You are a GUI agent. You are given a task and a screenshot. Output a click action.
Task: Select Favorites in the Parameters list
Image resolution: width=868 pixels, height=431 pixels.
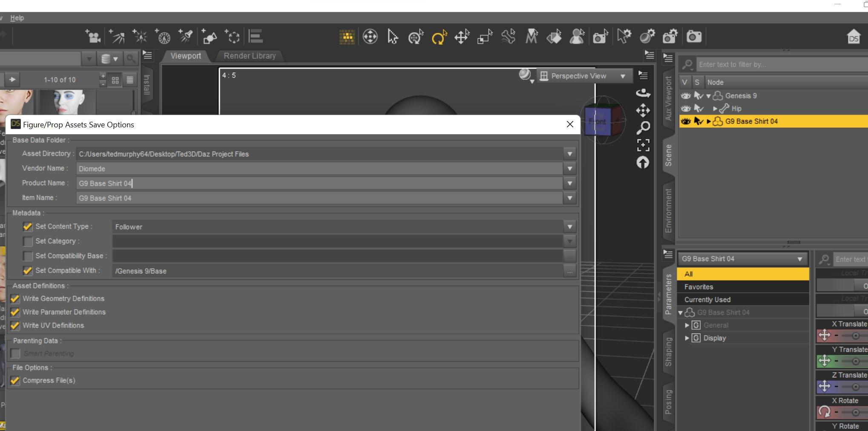coord(743,287)
